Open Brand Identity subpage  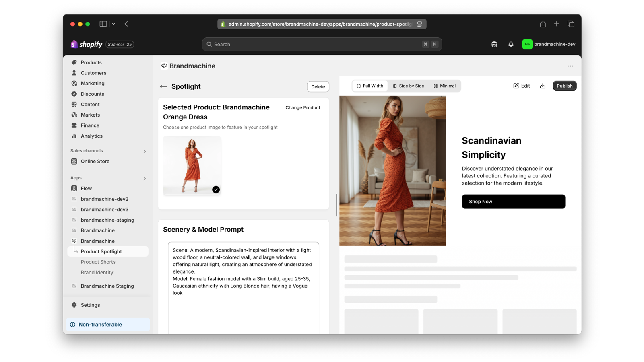pyautogui.click(x=97, y=272)
